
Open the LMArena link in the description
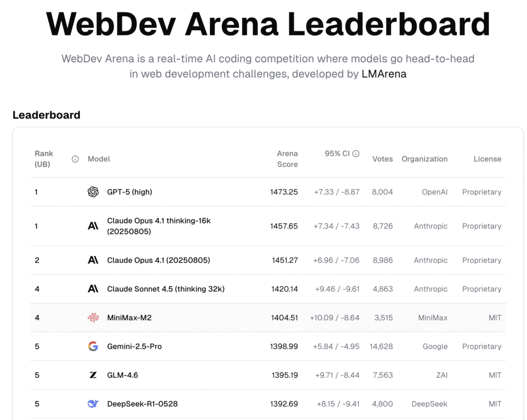384,74
